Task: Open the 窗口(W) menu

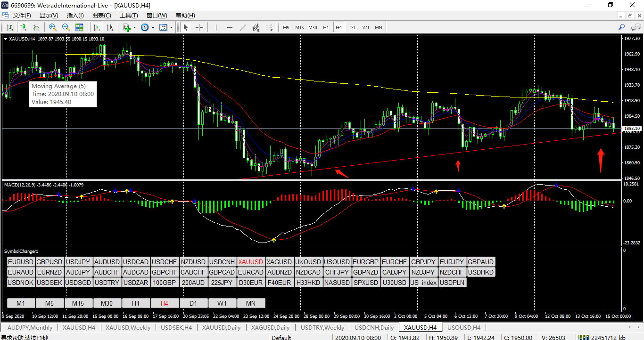Action: click(x=157, y=16)
